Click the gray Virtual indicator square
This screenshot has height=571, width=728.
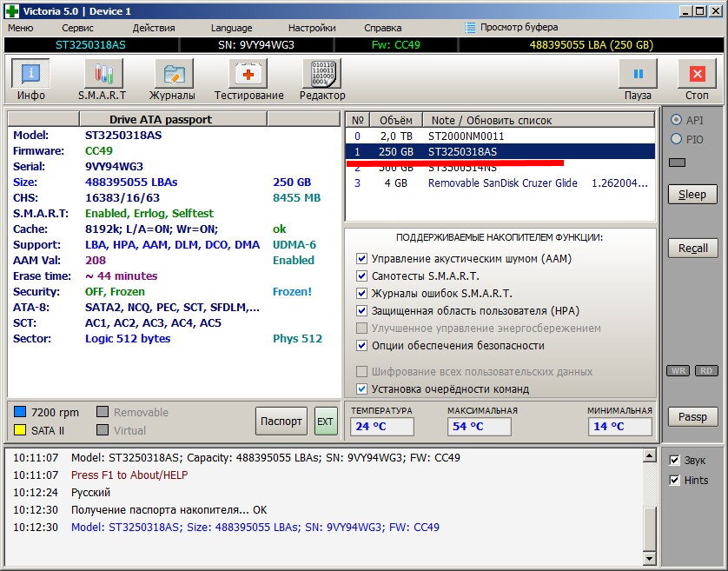click(x=103, y=430)
